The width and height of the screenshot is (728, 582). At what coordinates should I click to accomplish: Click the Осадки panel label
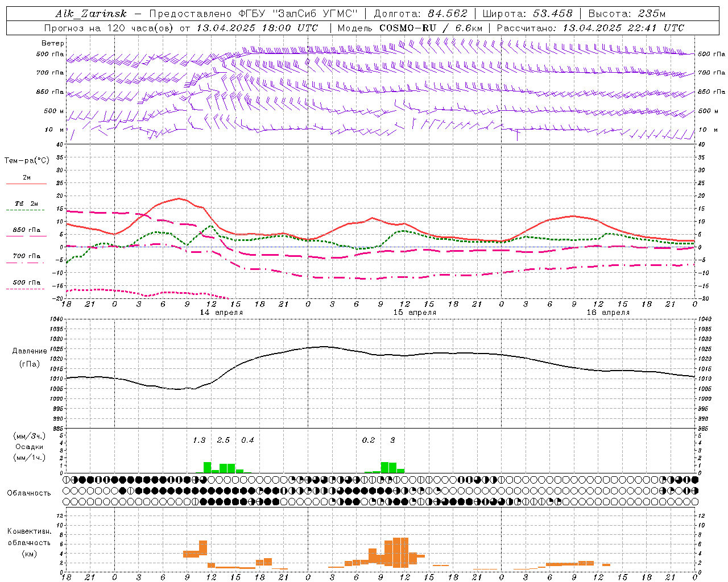pos(30,447)
